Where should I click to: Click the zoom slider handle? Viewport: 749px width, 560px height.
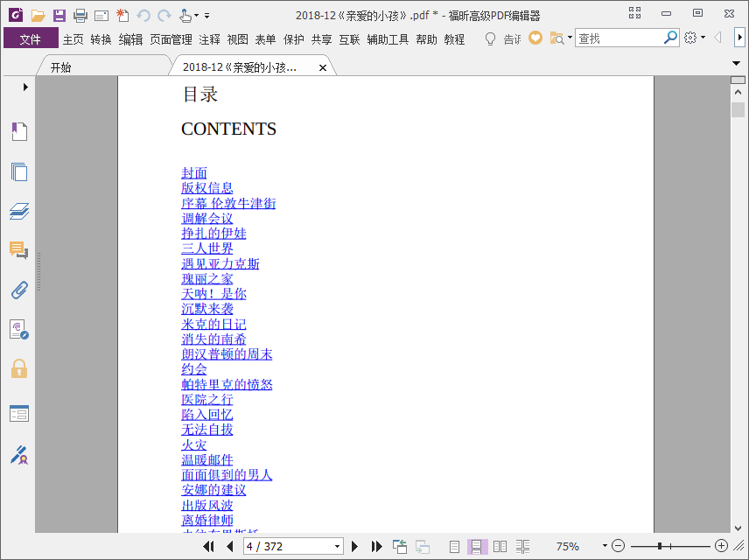[x=660, y=546]
